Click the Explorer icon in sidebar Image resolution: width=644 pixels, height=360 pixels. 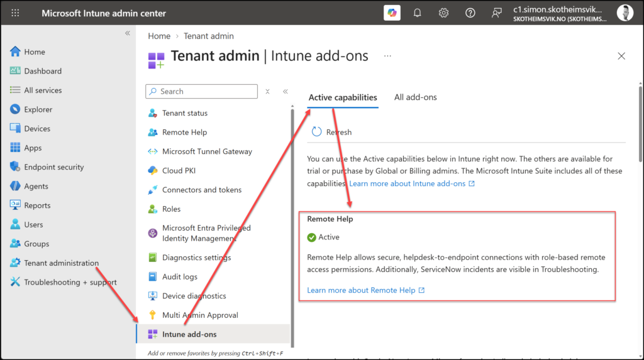coord(15,109)
